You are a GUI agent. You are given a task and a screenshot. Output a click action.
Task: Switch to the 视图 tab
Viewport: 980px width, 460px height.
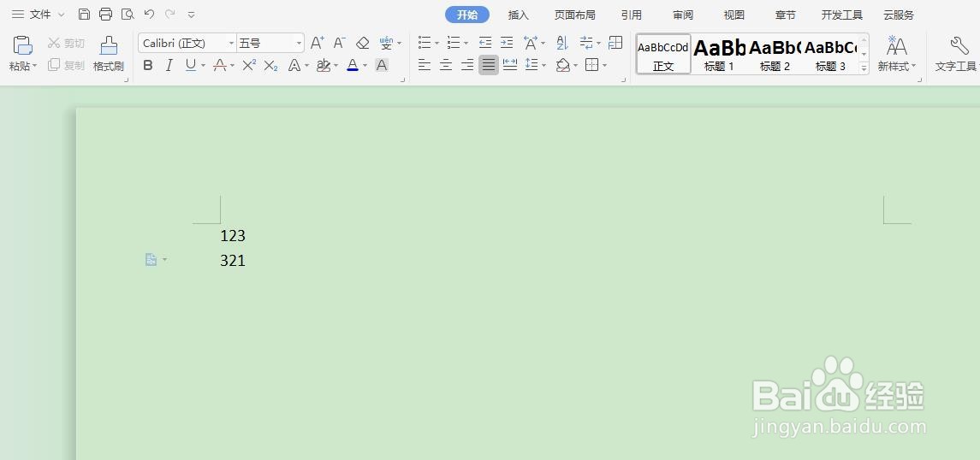click(734, 15)
